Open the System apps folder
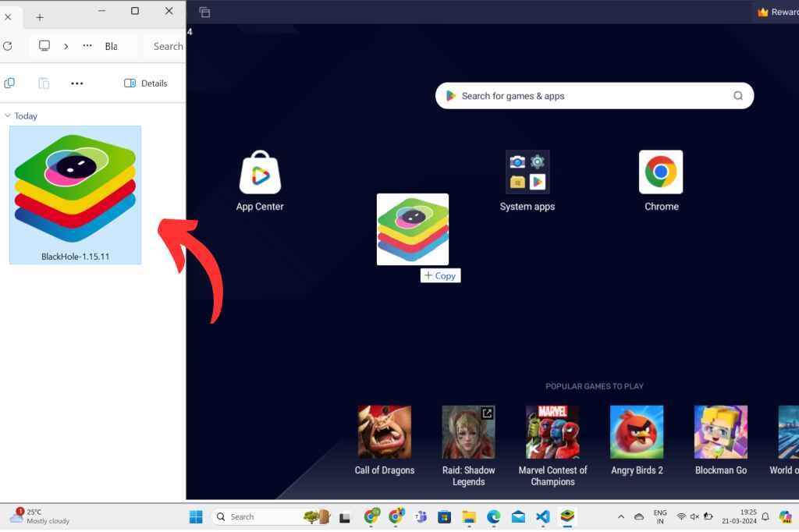The height and width of the screenshot is (532, 799). click(x=527, y=172)
